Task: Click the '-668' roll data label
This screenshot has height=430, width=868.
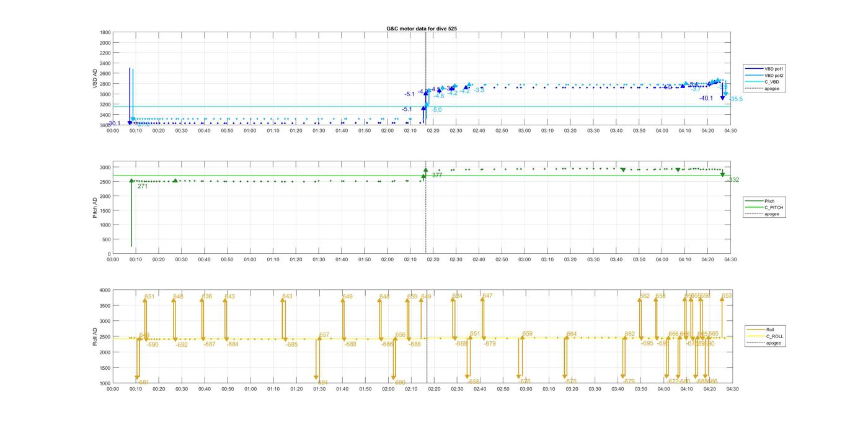Action: [461, 344]
